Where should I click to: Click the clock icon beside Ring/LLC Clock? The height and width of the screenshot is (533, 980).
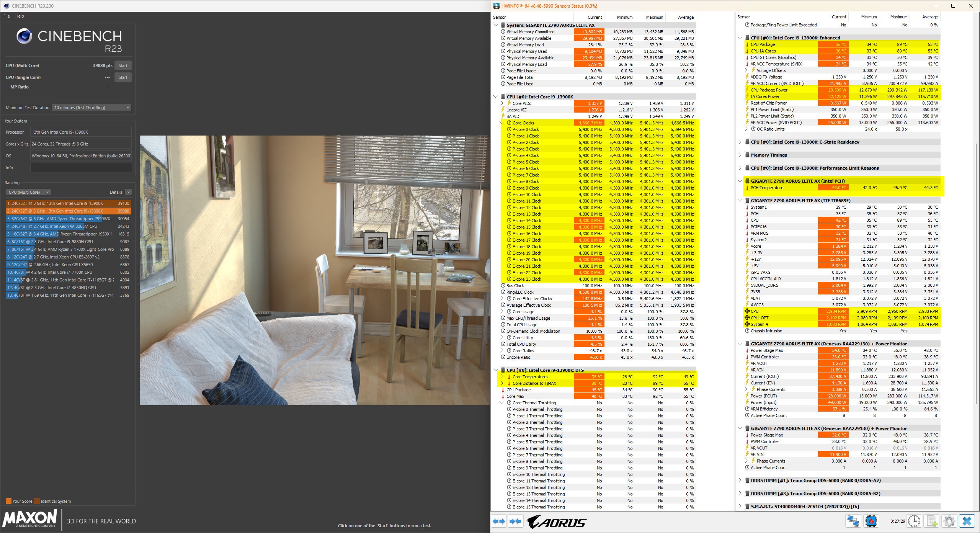(x=503, y=292)
